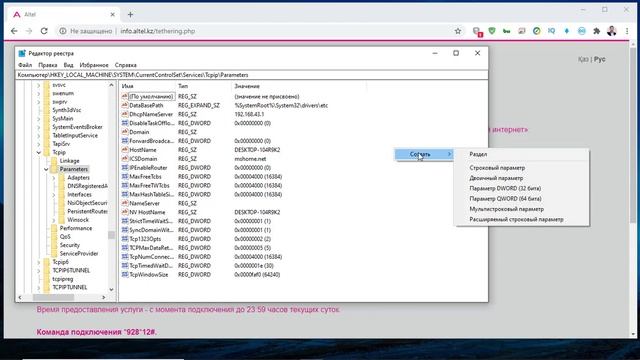640x360 pixels.
Task: Select the DataBasePath value icon
Action: pyautogui.click(x=125, y=105)
